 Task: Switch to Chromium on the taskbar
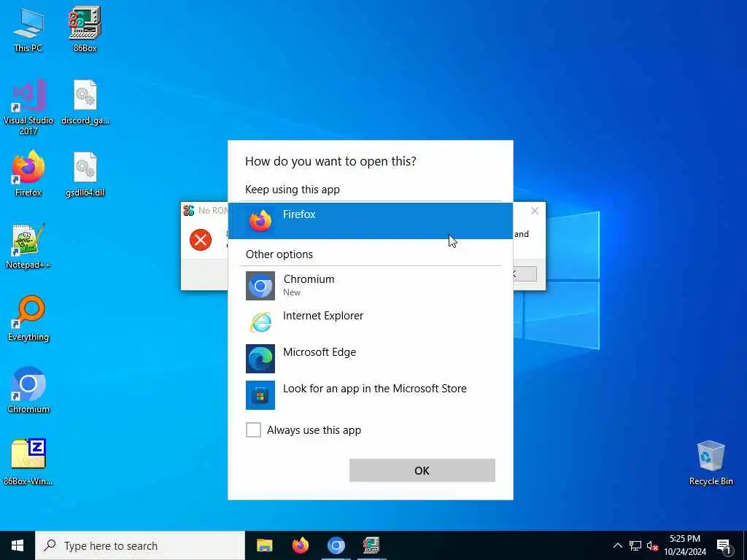[336, 545]
